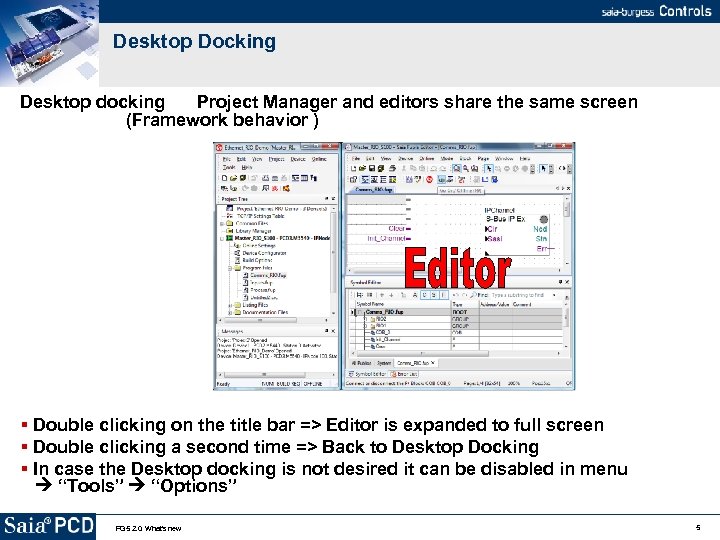The height and width of the screenshot is (540, 720).
Task: Click the red circular icon in Fupla toolbar
Action: tap(429, 179)
